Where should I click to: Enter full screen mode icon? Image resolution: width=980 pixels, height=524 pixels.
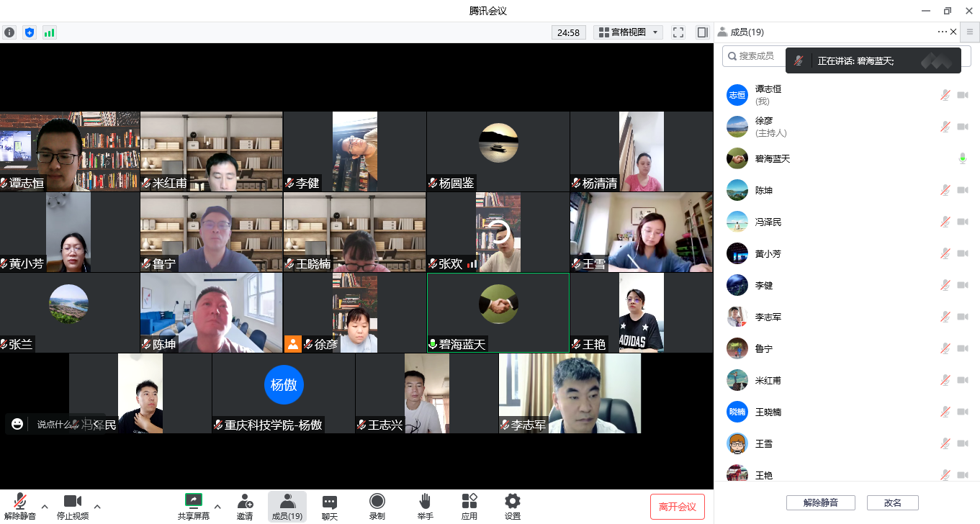point(678,32)
